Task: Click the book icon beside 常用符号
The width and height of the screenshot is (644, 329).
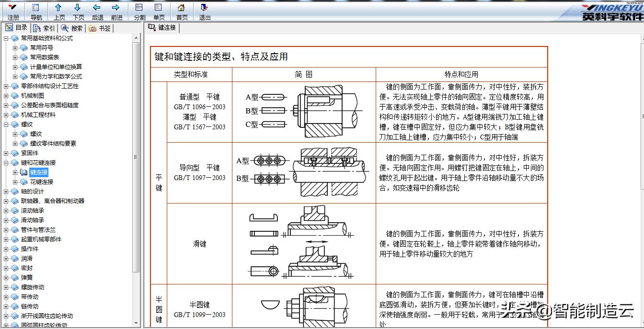Action: (23, 48)
